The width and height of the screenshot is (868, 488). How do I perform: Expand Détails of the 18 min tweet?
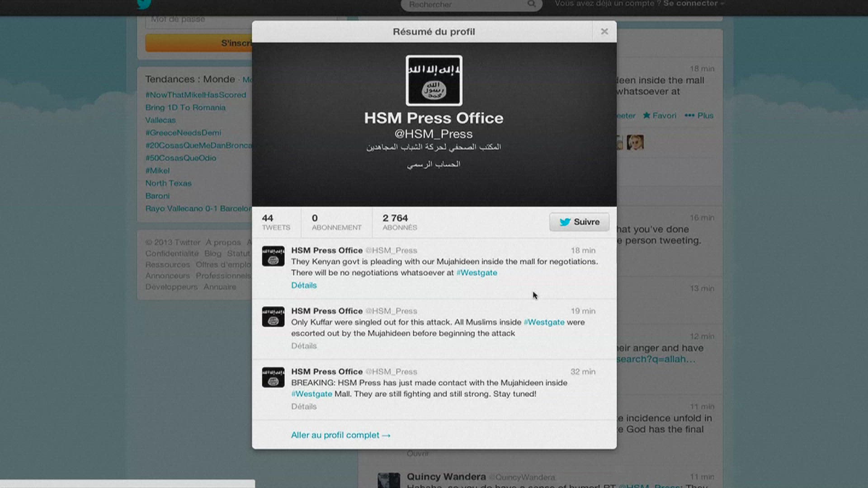(x=304, y=285)
